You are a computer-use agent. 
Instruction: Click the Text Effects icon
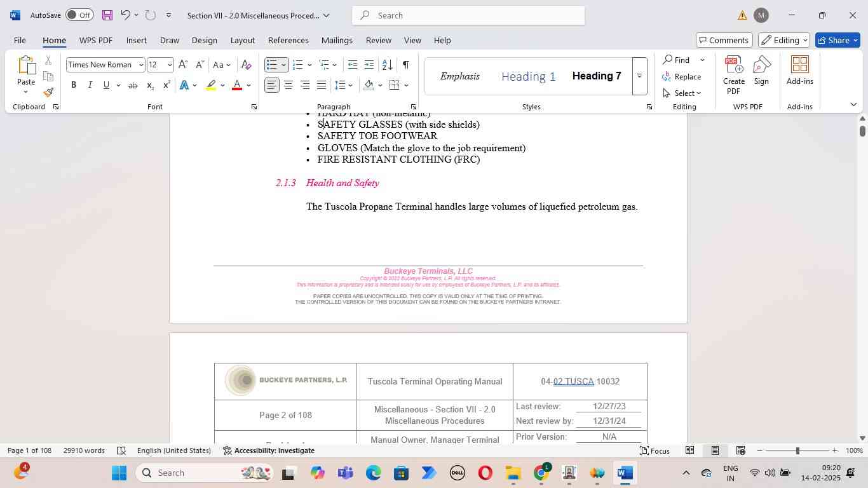(184, 85)
